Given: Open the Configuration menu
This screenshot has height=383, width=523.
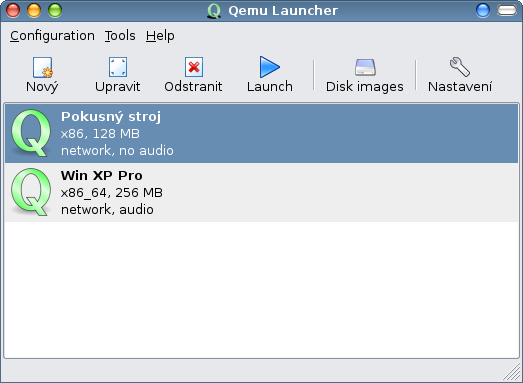Looking at the screenshot, I should 52,36.
